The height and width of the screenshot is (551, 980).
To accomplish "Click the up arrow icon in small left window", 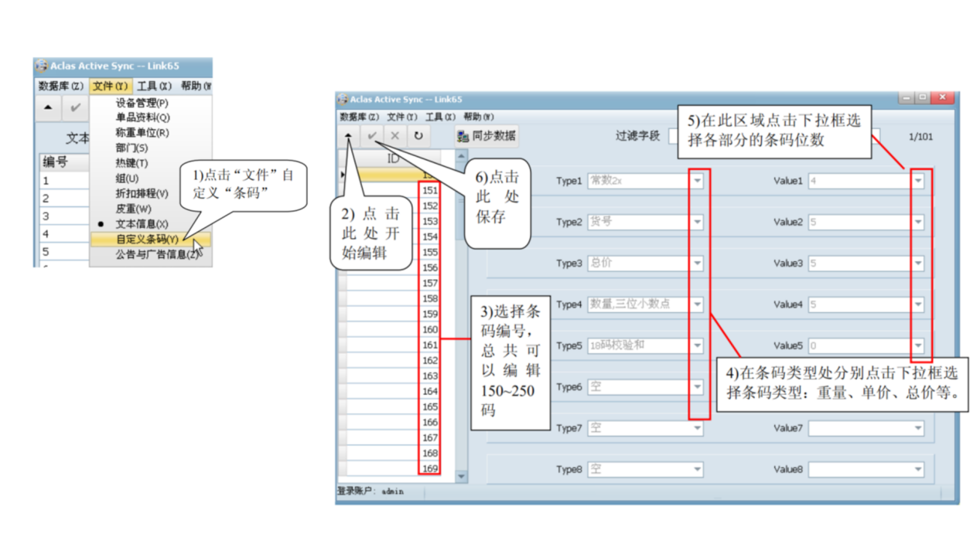I will pos(48,107).
